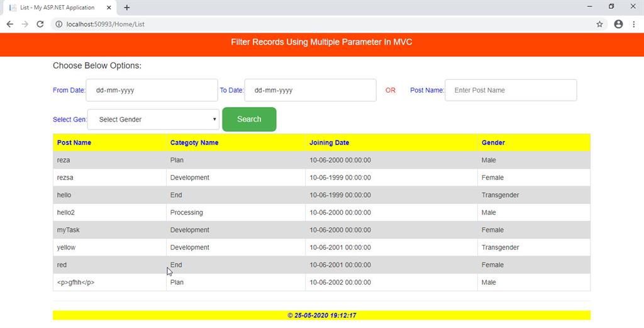Click the 'hello2' post name cell

click(109, 213)
